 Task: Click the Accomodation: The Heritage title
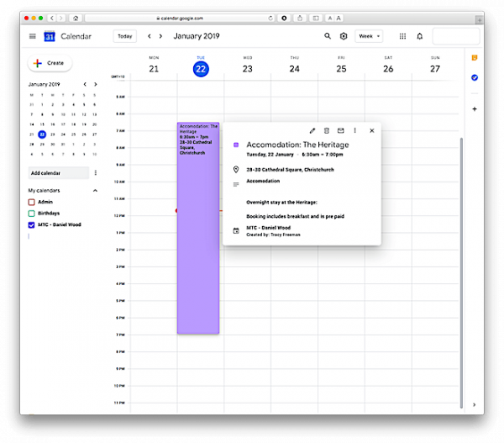point(297,145)
